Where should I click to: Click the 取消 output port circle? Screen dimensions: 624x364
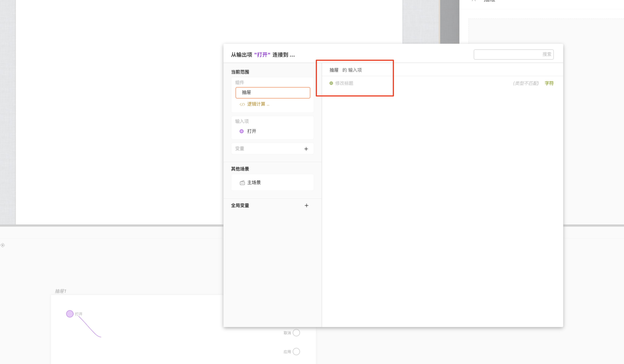[296, 333]
